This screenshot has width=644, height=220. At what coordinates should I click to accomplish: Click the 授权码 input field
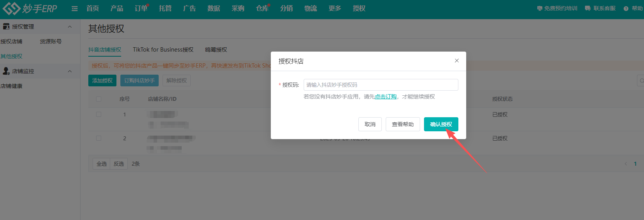[x=381, y=85]
